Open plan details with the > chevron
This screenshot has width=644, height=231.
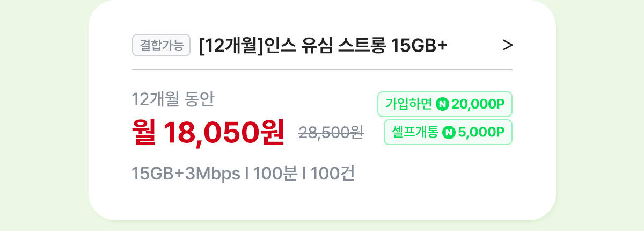[x=508, y=46]
